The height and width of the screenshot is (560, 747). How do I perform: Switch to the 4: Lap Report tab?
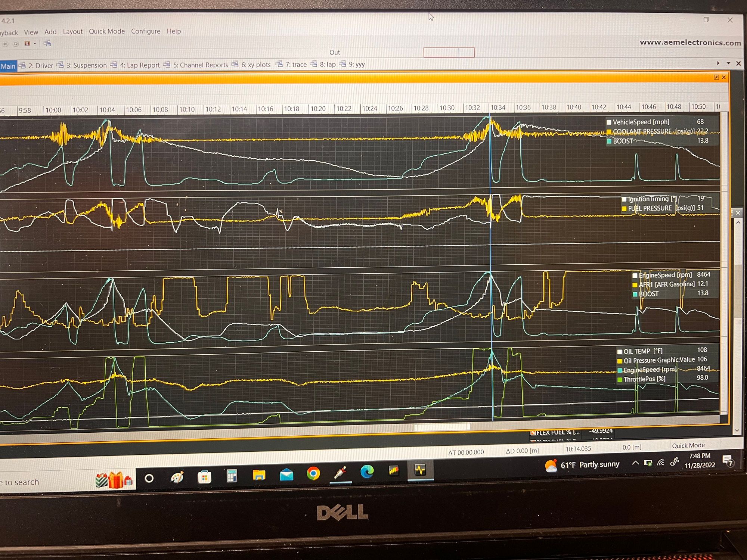tap(139, 65)
